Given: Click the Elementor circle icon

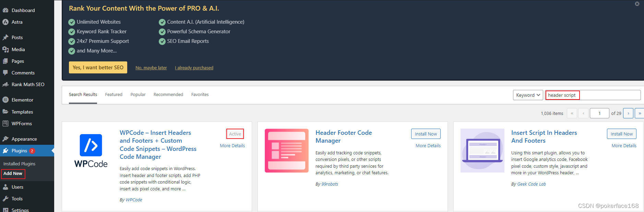Looking at the screenshot, I should coord(5,100).
